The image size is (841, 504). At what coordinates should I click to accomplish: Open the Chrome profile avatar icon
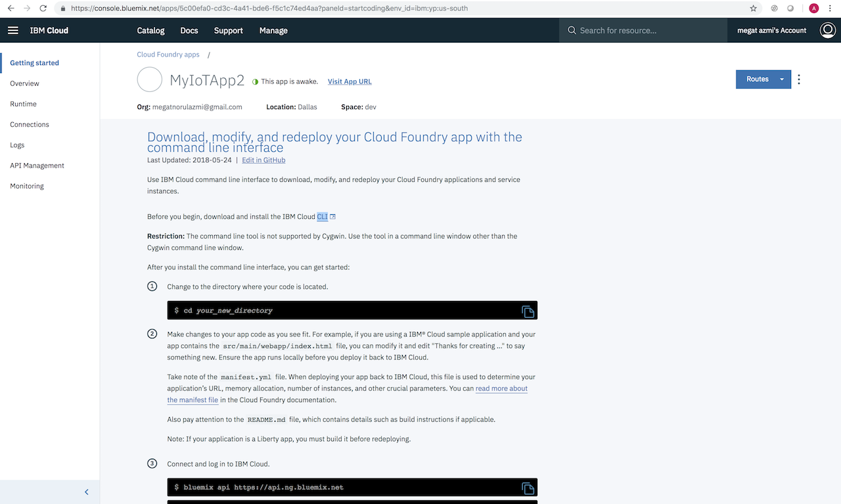[x=814, y=9]
